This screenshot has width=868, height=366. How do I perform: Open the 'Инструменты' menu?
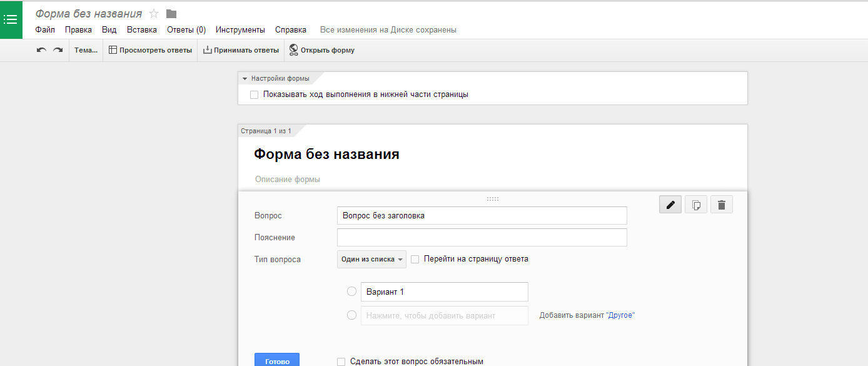coord(240,29)
